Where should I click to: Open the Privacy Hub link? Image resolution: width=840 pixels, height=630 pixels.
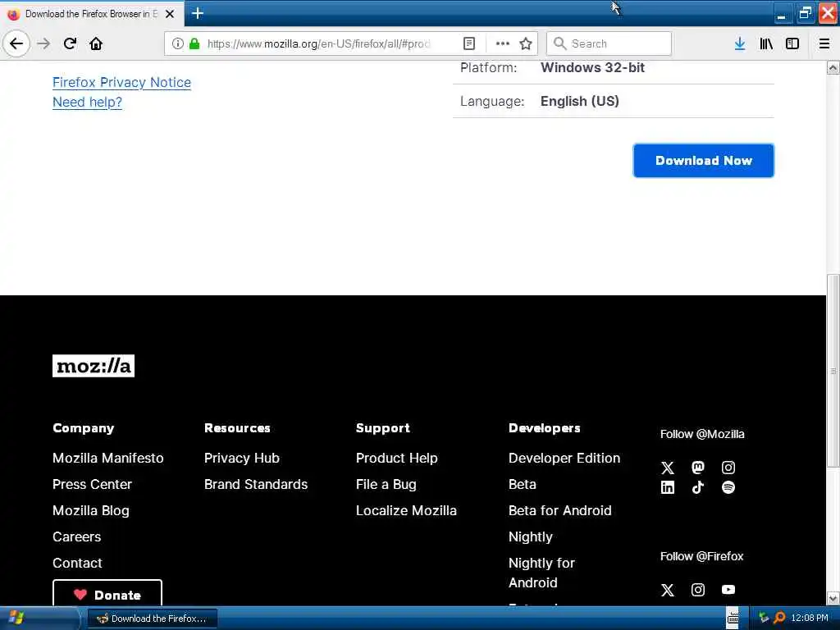tap(242, 458)
